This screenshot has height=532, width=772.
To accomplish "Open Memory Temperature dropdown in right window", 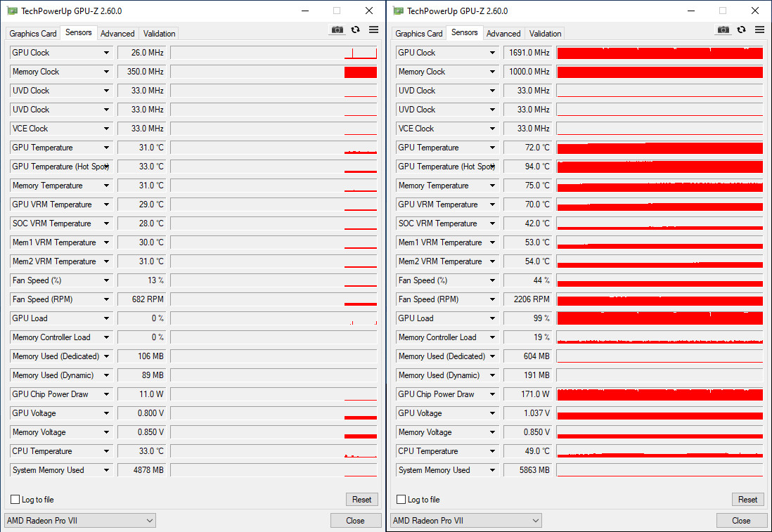I will 492,186.
